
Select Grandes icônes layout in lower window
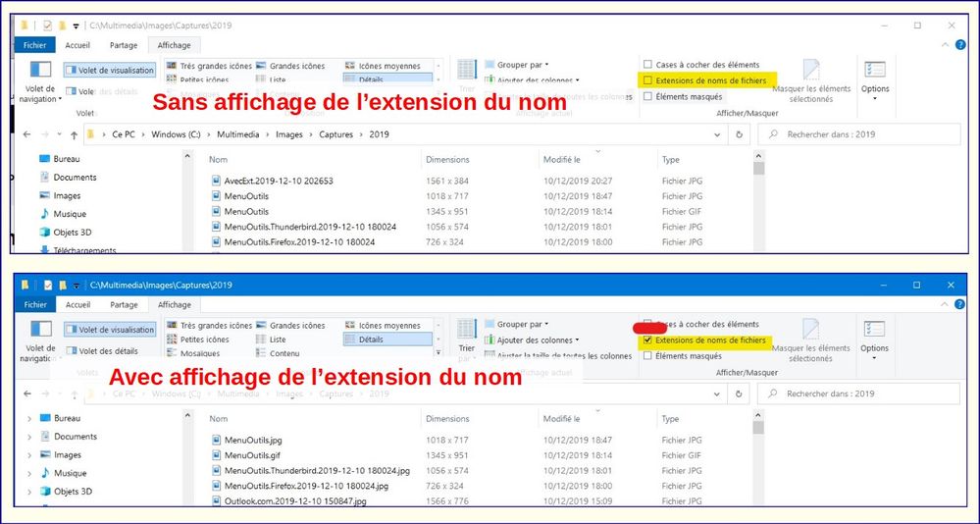pos(291,325)
